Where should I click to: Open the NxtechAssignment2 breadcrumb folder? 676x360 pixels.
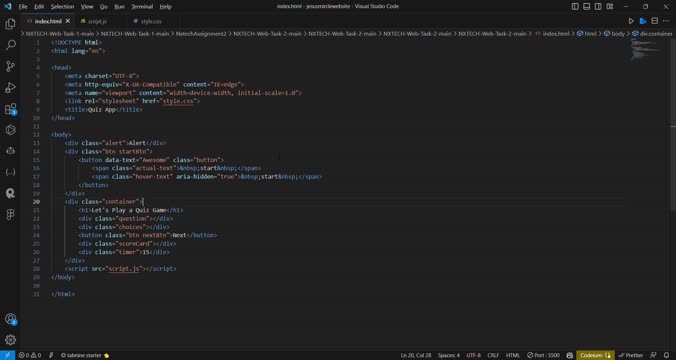pyautogui.click(x=201, y=34)
